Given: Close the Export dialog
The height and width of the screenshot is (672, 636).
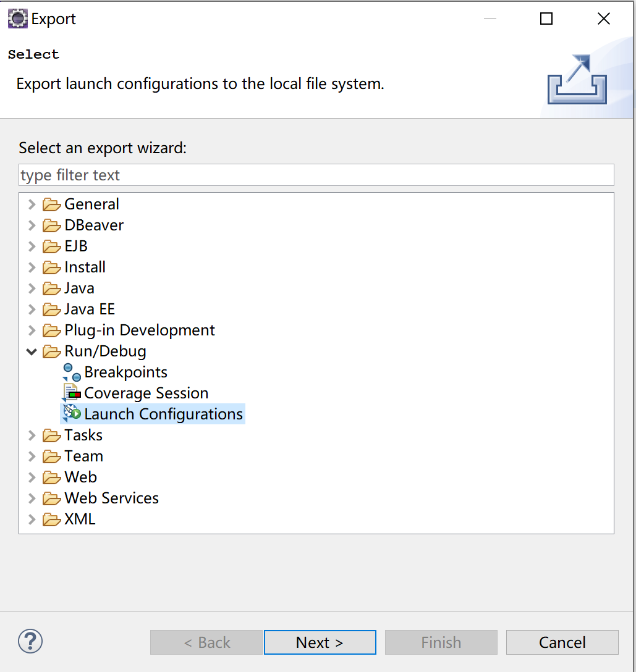Looking at the screenshot, I should point(604,19).
